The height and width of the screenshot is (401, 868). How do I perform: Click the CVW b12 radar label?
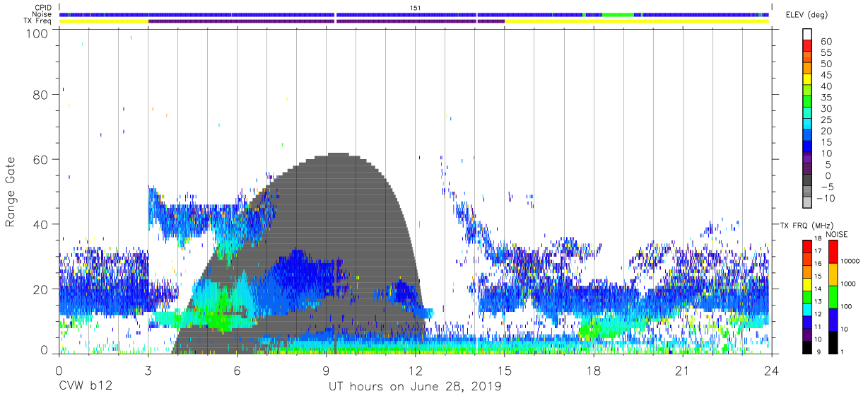[85, 387]
